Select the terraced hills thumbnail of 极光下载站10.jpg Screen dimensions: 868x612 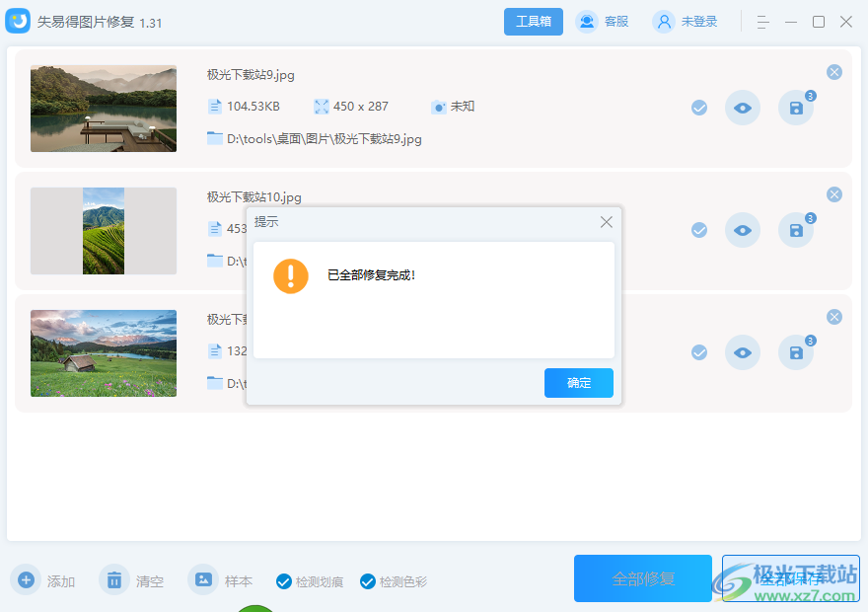(104, 231)
